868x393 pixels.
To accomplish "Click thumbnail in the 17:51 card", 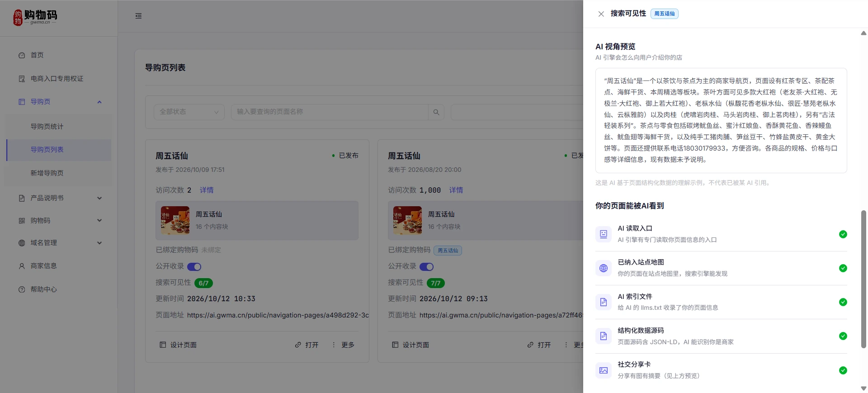I will 175,220.
